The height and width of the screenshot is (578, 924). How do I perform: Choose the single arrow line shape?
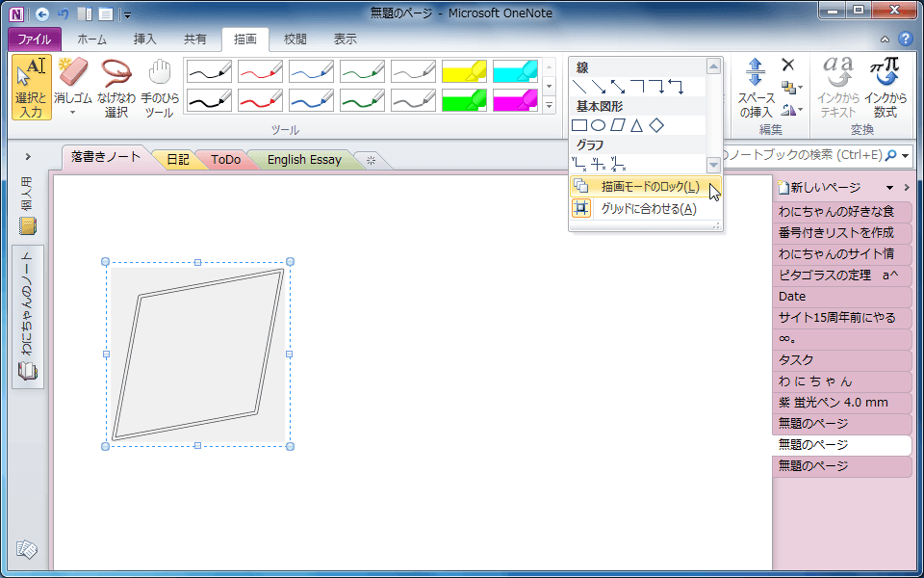click(599, 87)
